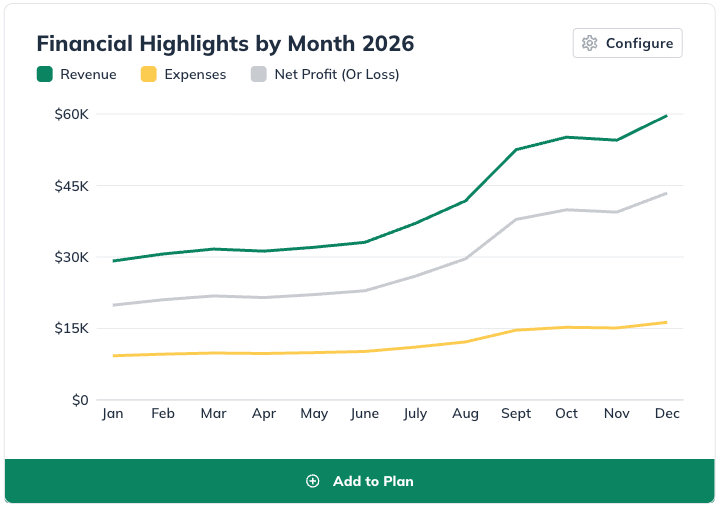Click the $15K axis label
The image size is (720, 509).
(72, 328)
